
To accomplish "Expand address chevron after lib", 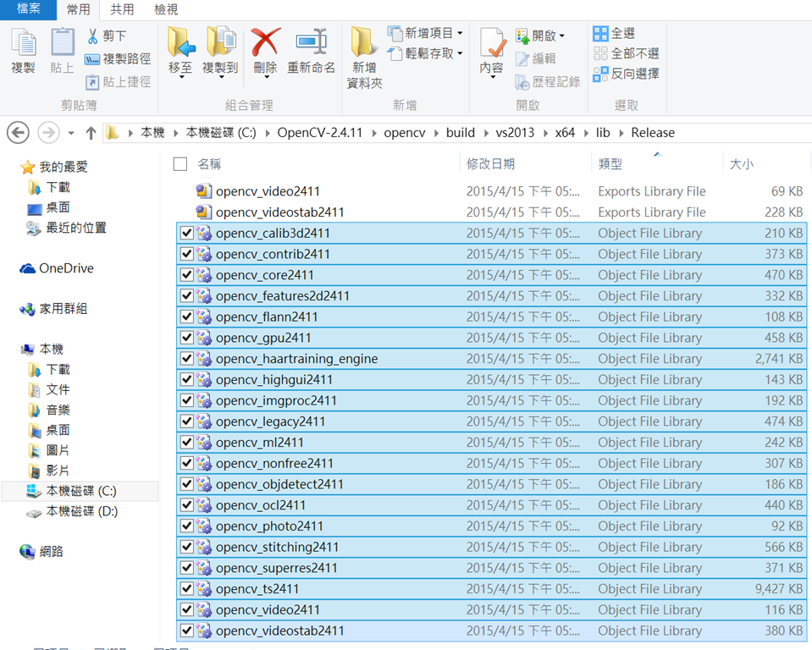I will pos(621,133).
